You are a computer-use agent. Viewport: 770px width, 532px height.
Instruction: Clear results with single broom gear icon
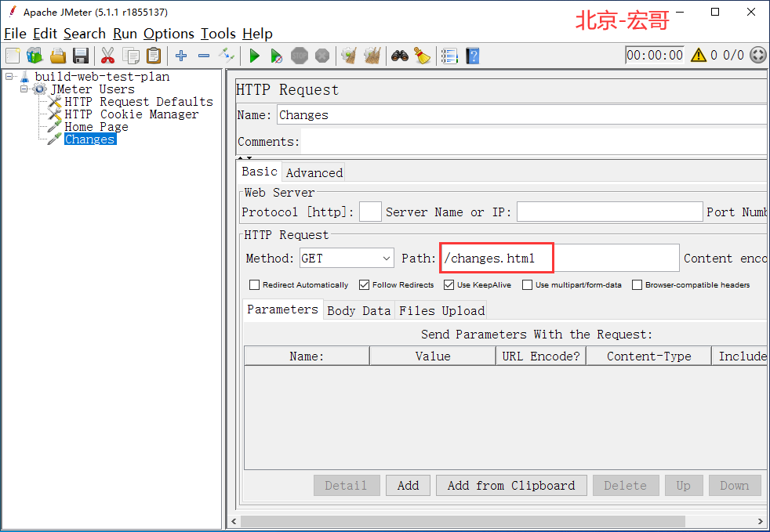(x=349, y=56)
